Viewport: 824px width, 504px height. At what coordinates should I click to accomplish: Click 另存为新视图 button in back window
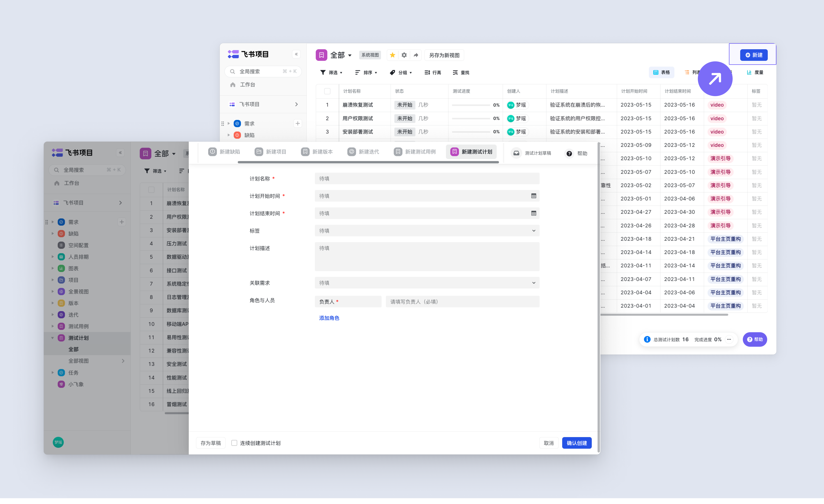coord(444,55)
